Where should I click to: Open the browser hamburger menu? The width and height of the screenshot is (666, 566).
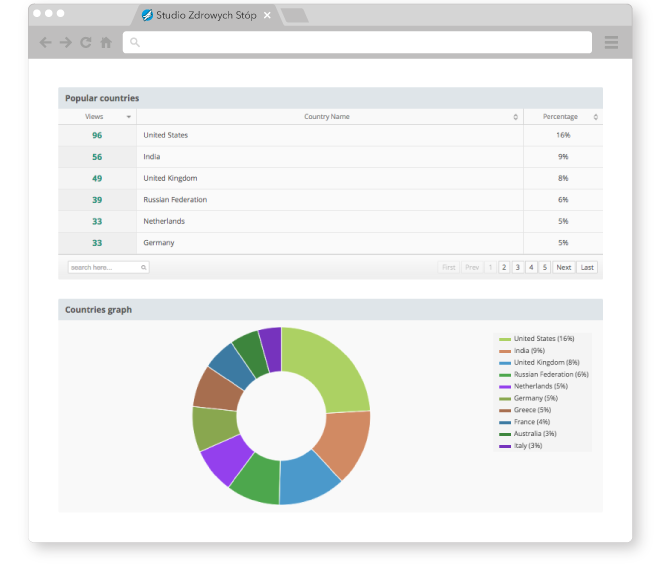611,42
